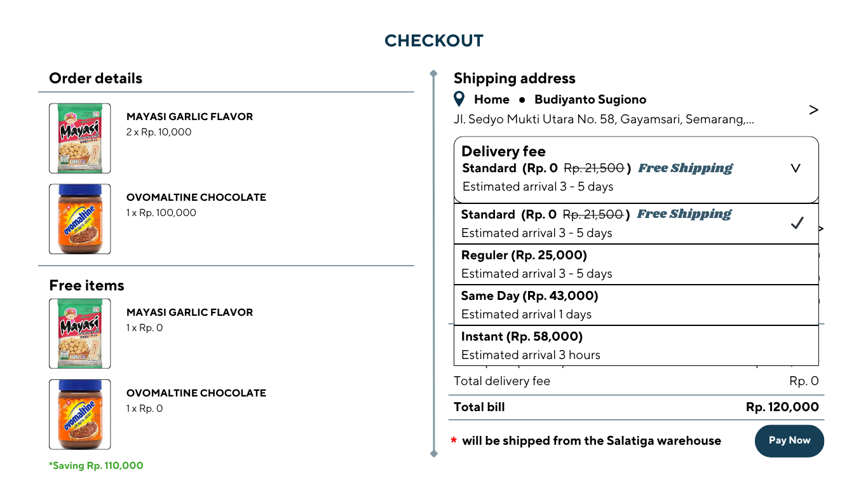Select the checked Standard shipping option
The image size is (868, 488).
(635, 223)
